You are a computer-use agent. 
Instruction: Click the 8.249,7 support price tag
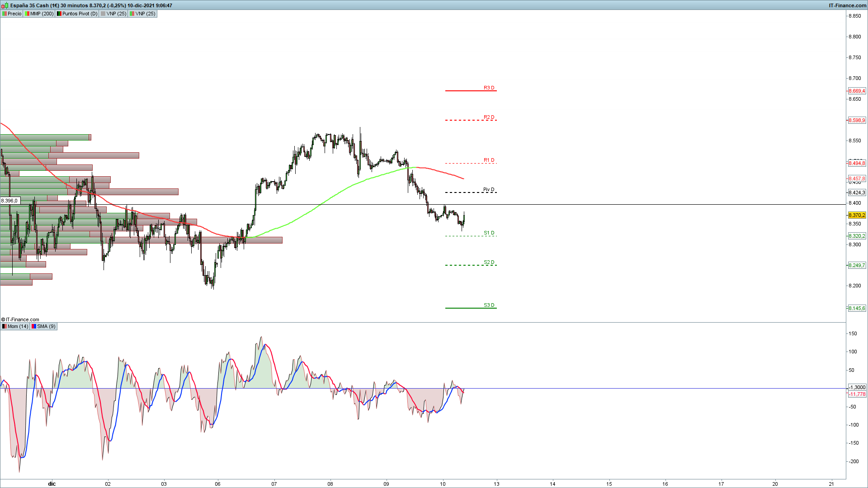857,265
